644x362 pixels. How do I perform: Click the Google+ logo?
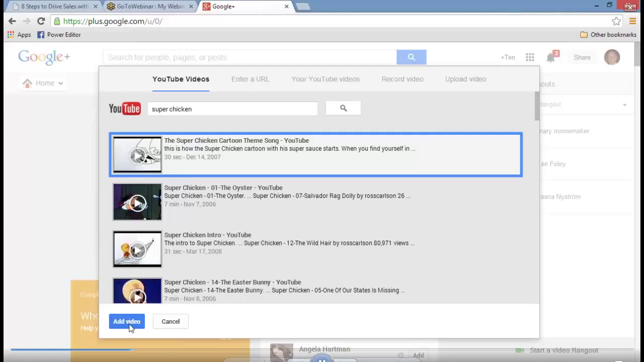44,57
